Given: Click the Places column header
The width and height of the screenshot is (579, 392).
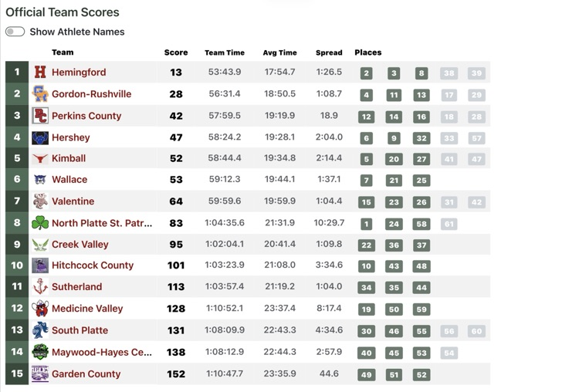Looking at the screenshot, I should click(x=368, y=52).
